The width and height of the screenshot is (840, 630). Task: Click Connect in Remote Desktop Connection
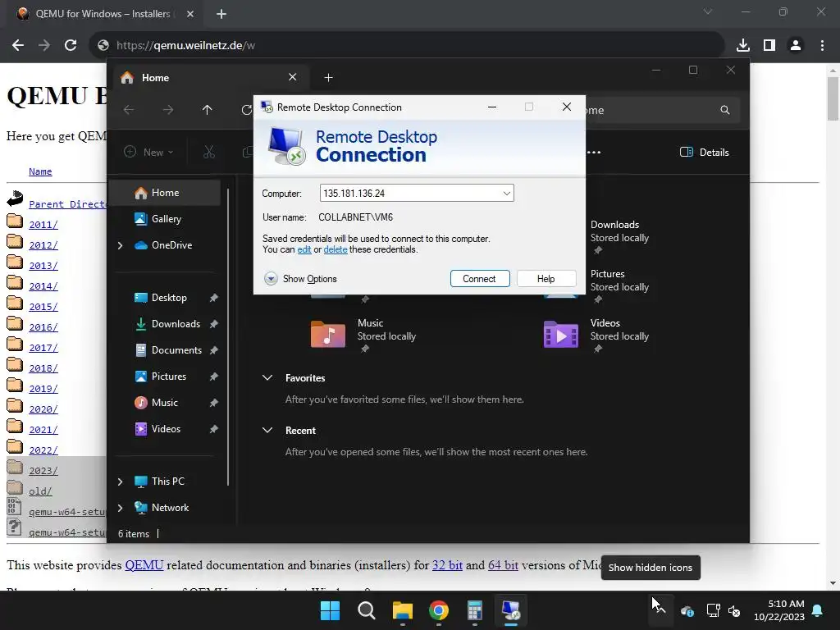pos(479,279)
